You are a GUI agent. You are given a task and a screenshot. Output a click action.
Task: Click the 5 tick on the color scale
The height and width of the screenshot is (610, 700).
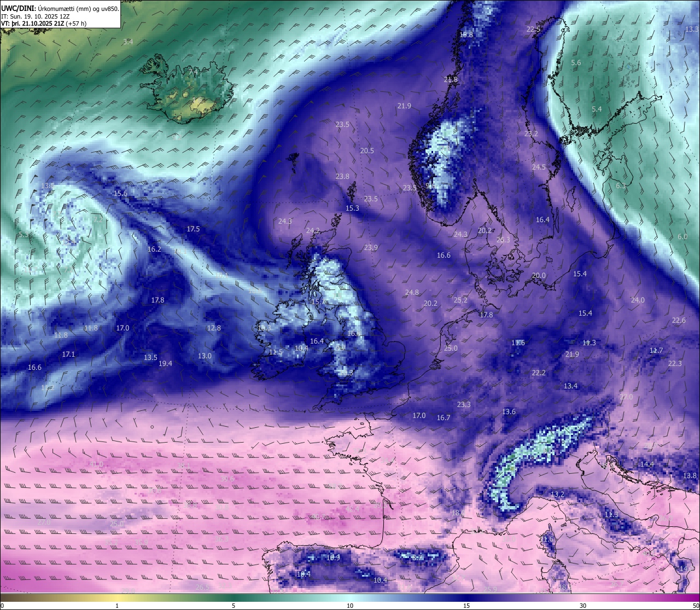click(x=234, y=606)
